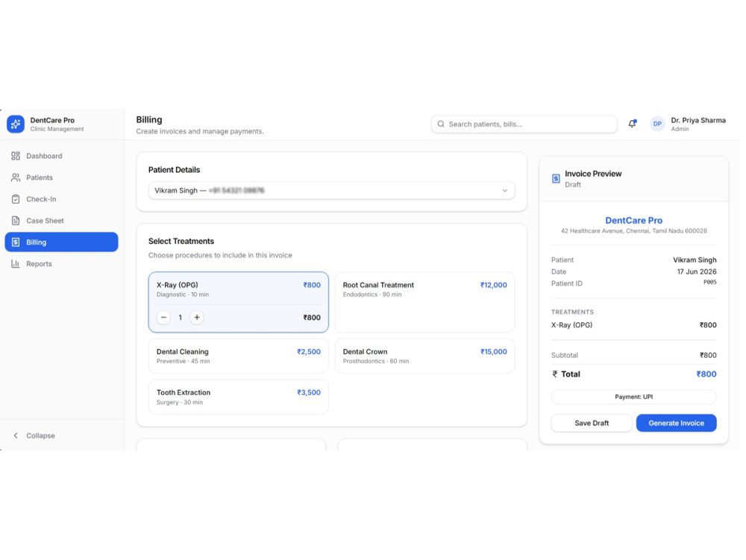Click the Check-In clipboard icon

(x=16, y=199)
